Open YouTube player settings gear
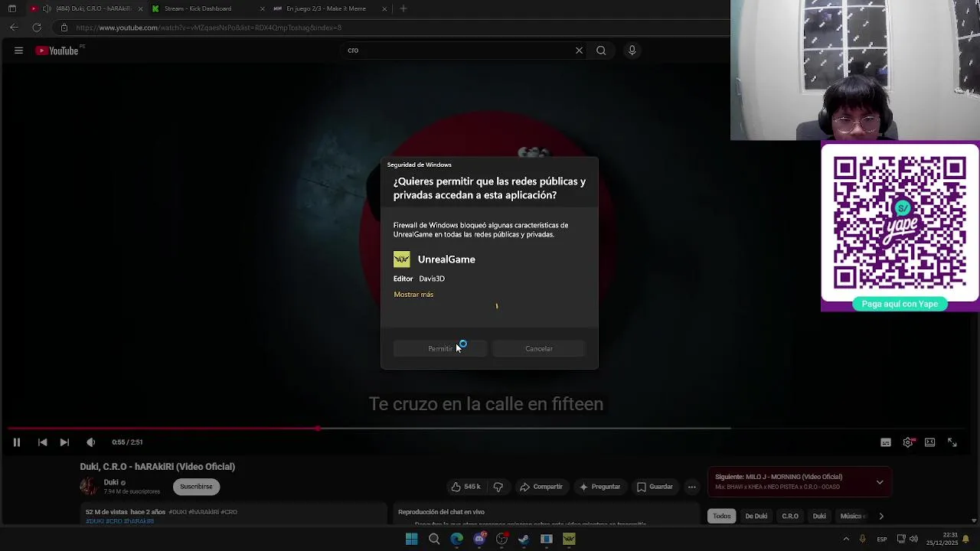Image resolution: width=980 pixels, height=551 pixels. [x=908, y=442]
